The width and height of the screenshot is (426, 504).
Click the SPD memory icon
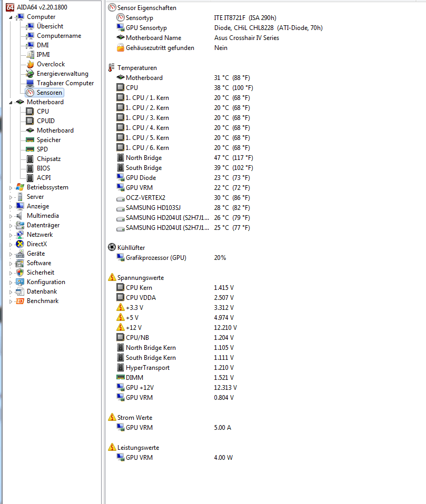[30, 149]
